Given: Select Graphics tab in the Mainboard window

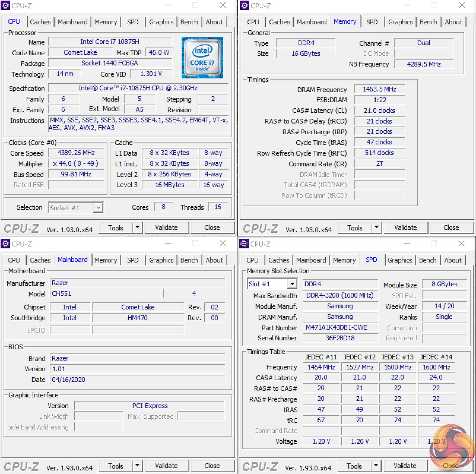Looking at the screenshot, I should 161,260.
